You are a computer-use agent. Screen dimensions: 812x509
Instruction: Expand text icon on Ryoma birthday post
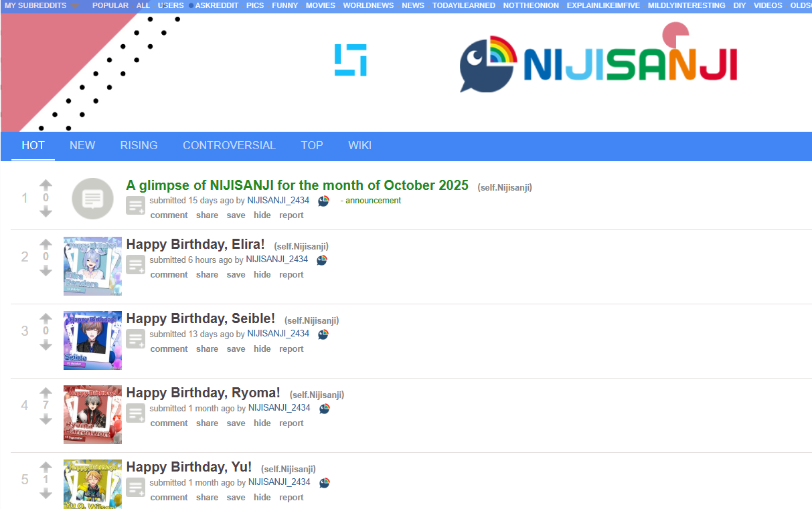pyautogui.click(x=135, y=413)
